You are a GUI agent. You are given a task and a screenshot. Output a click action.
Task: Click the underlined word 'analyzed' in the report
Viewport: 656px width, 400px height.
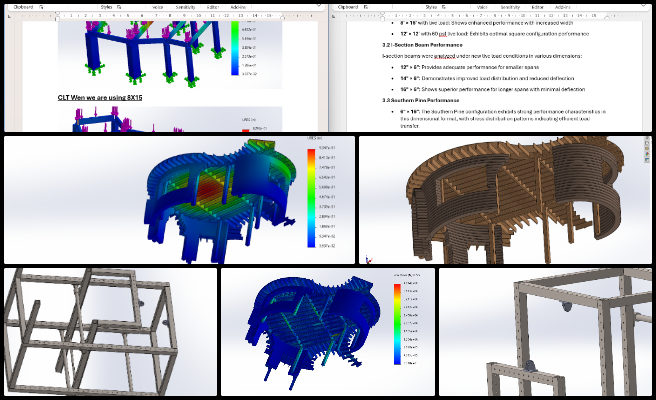coord(444,56)
